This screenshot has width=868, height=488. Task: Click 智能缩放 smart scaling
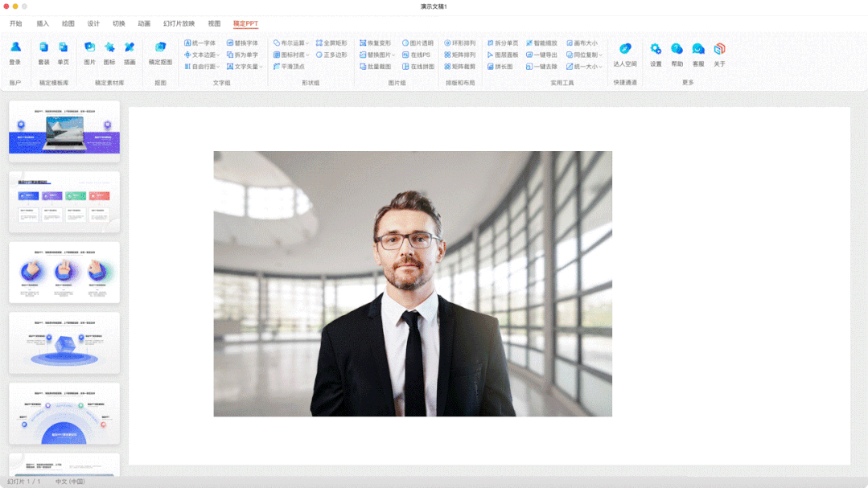click(542, 43)
